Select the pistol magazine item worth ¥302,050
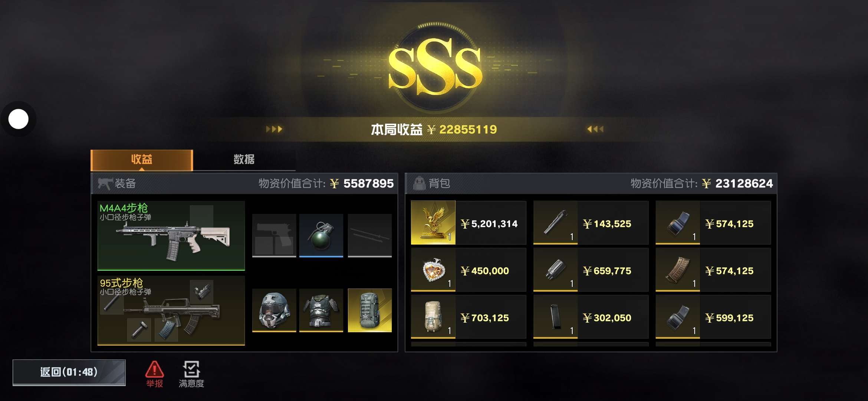Viewport: 868px width, 401px height. 591,317
